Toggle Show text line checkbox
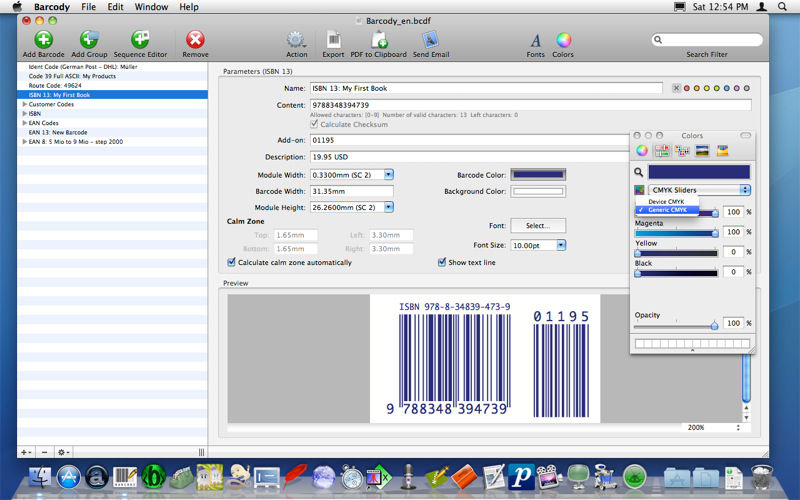The width and height of the screenshot is (800, 500). pos(442,262)
